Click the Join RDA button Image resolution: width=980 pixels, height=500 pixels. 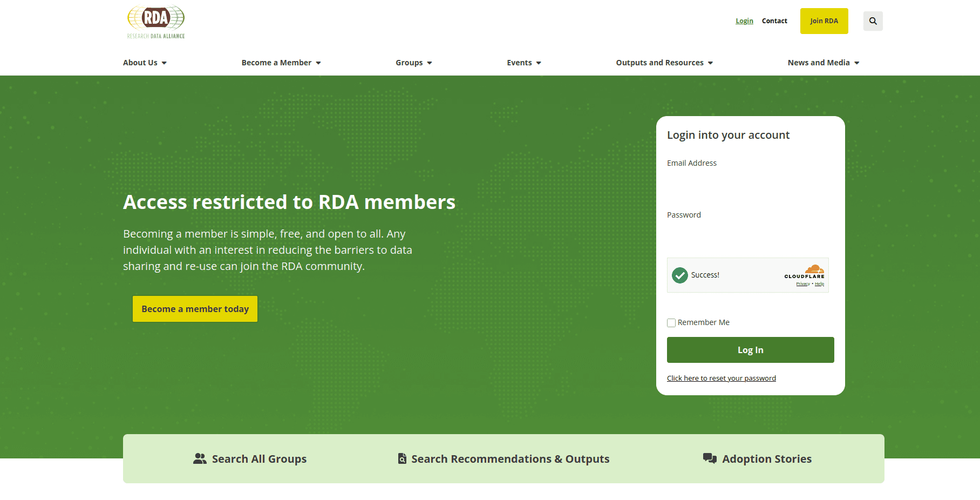pos(824,21)
